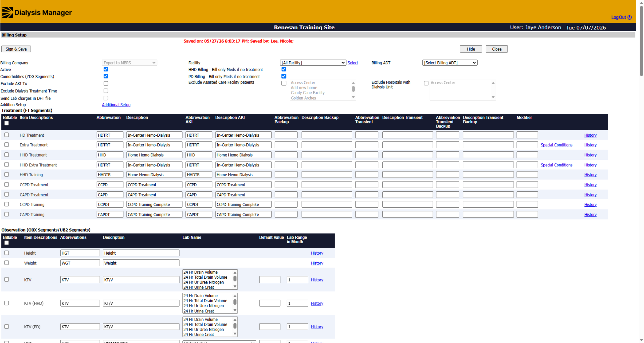
Task: Open the All Facility dropdown
Action: (x=313, y=63)
